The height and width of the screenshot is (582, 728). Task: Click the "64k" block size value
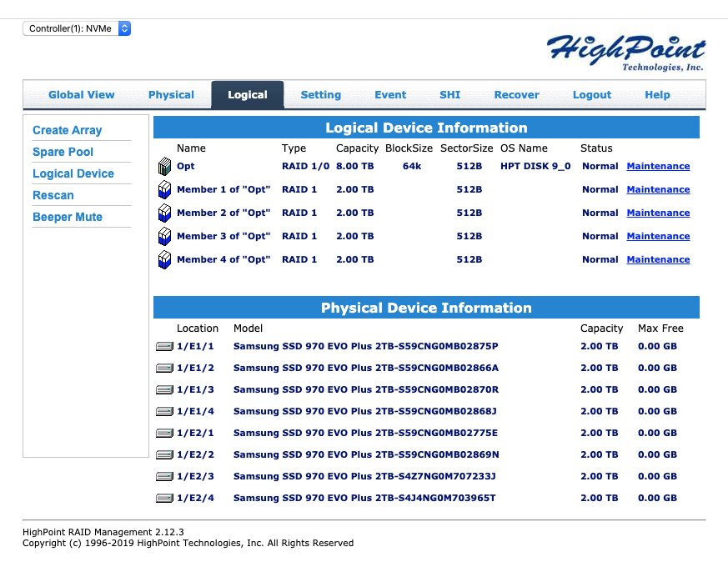point(412,166)
